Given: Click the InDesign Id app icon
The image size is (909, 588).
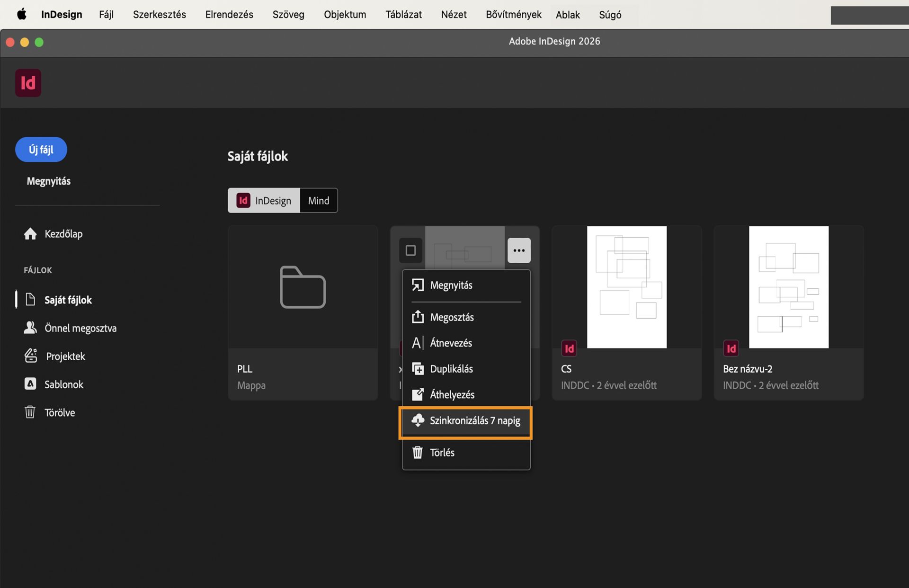Looking at the screenshot, I should click(x=28, y=82).
